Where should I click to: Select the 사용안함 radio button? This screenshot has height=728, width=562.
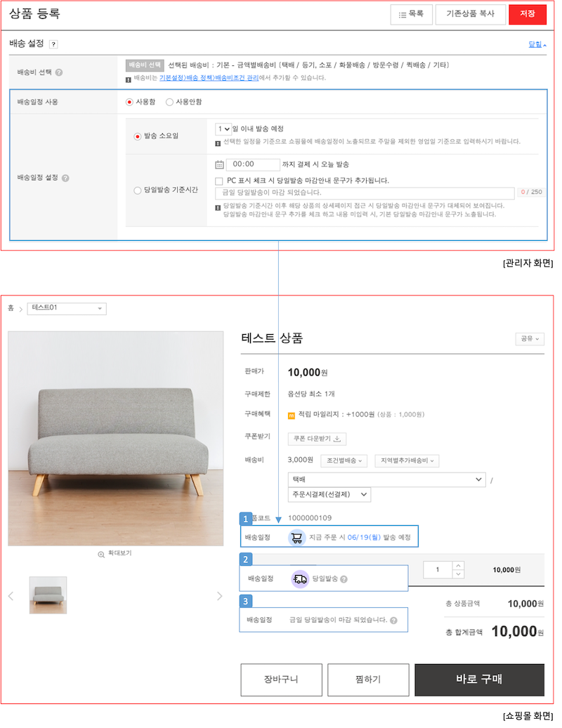click(169, 102)
